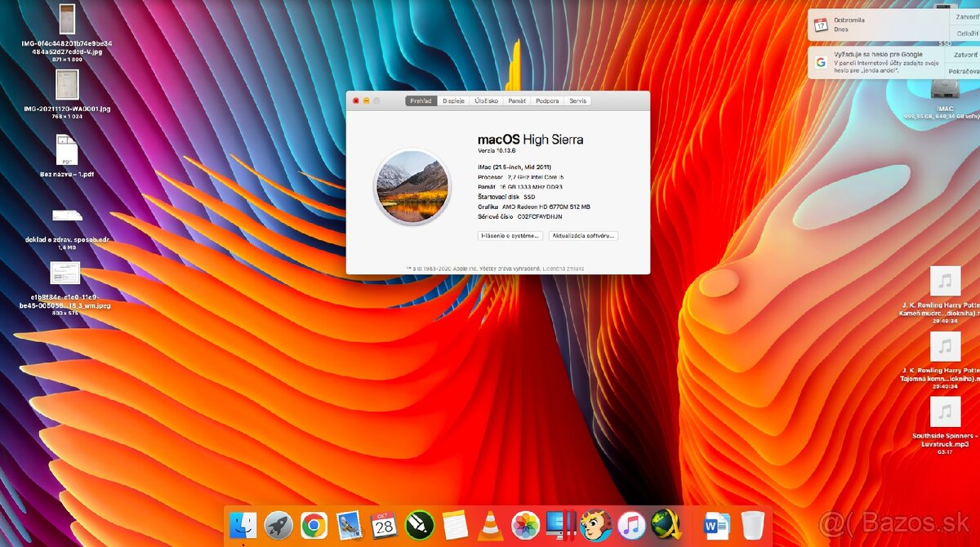
Task: Open Finder from the dock
Action: [x=243, y=525]
